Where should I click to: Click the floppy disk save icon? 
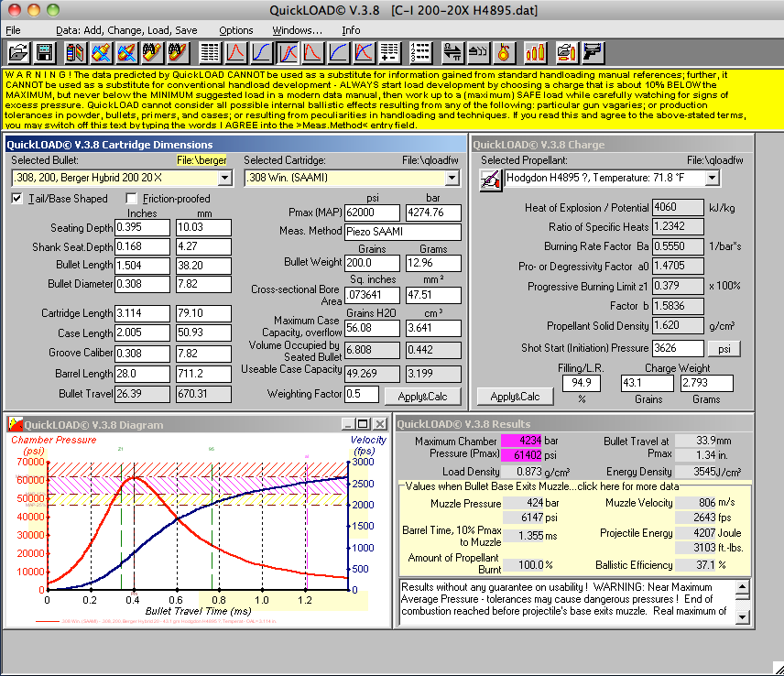click(x=45, y=52)
